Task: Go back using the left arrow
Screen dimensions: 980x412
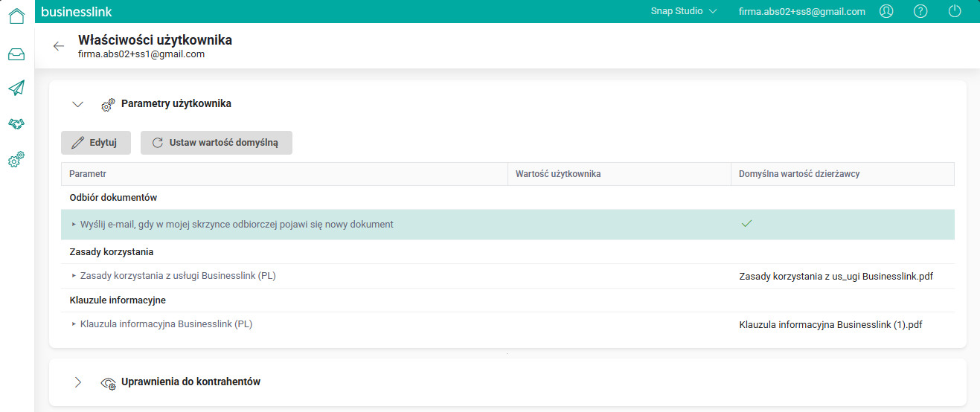Action: pos(59,46)
